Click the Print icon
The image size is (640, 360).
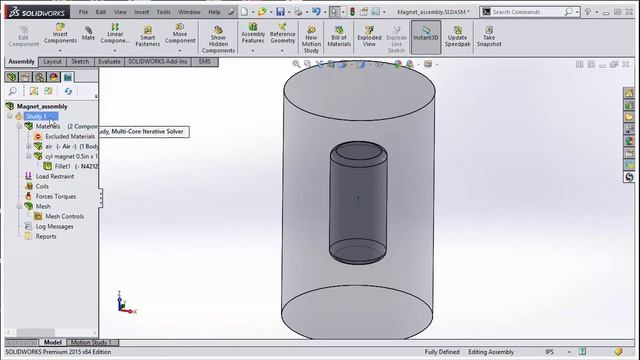[298, 12]
